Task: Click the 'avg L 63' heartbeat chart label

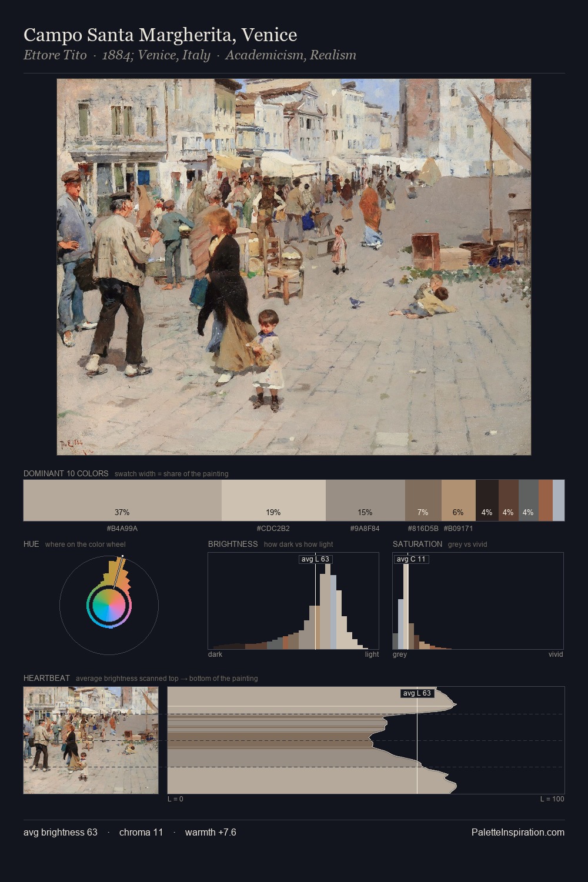Action: point(417,693)
